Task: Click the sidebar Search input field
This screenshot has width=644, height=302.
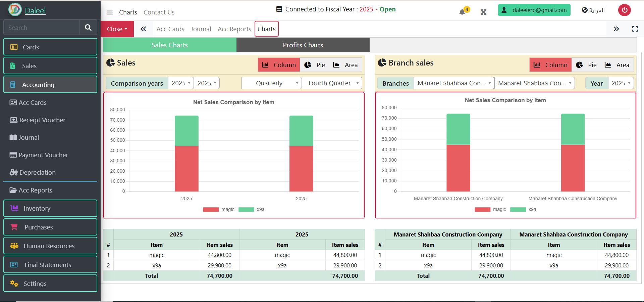Action: [41, 28]
